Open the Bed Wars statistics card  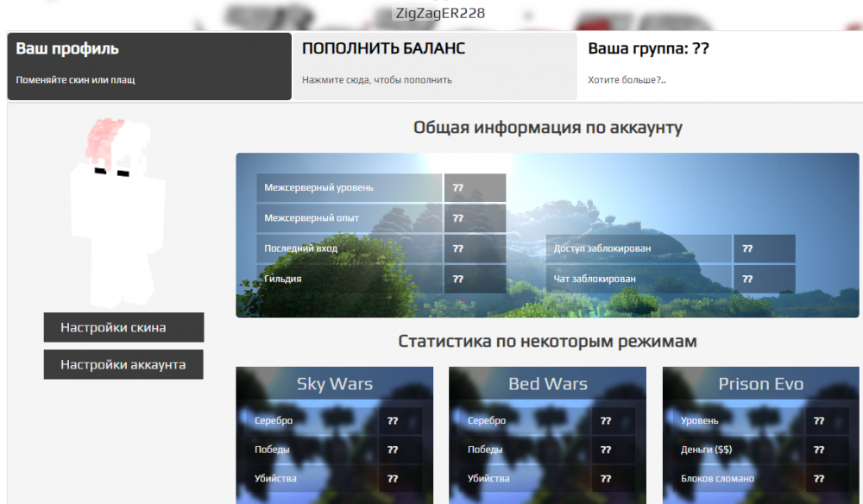(x=545, y=383)
